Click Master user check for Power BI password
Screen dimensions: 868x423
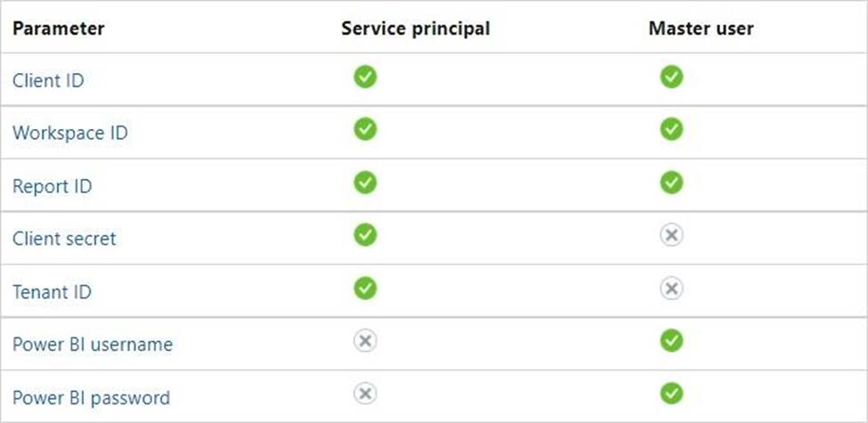671,393
